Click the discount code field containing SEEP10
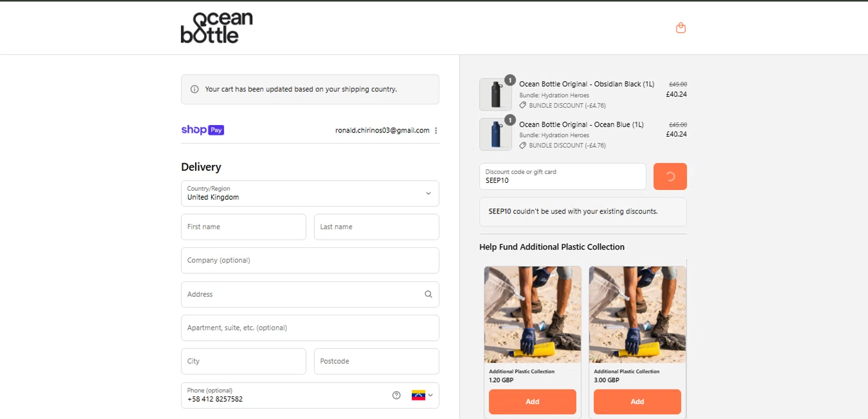 pyautogui.click(x=562, y=177)
